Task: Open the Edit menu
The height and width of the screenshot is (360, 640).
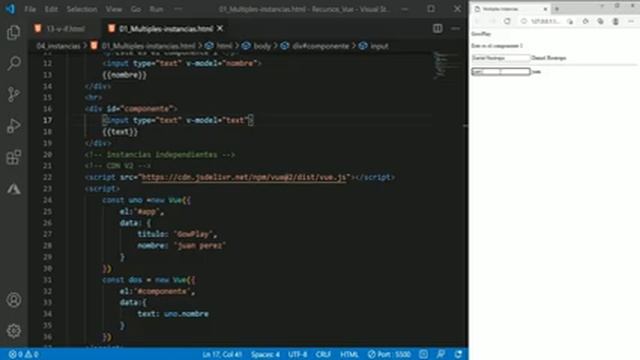Action: click(x=51, y=9)
